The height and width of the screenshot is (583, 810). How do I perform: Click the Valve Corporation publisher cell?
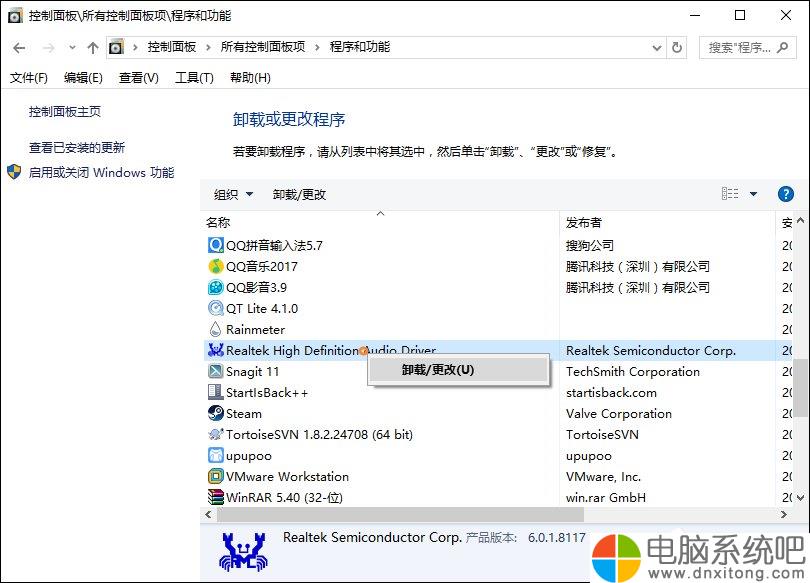(619, 414)
